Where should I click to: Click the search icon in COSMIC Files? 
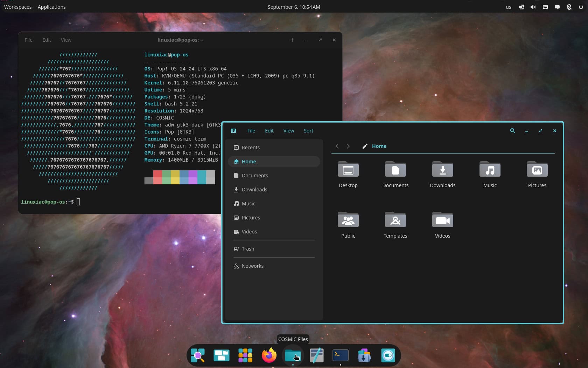pos(512,131)
